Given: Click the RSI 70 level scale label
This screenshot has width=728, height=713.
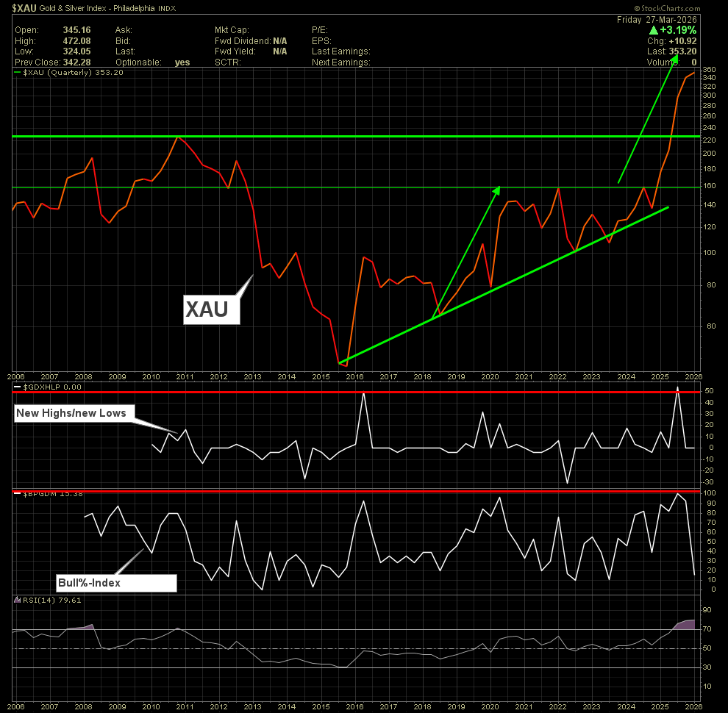Looking at the screenshot, I should tap(707, 629).
